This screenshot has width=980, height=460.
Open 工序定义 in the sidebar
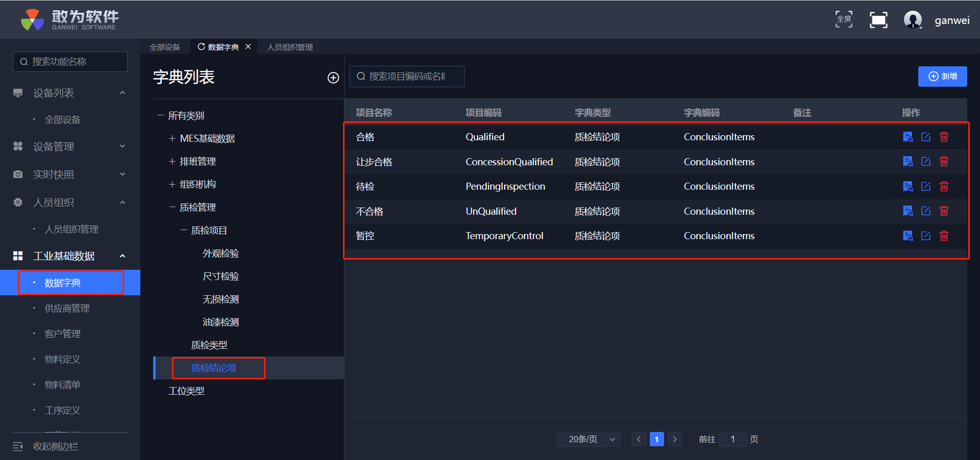click(62, 411)
